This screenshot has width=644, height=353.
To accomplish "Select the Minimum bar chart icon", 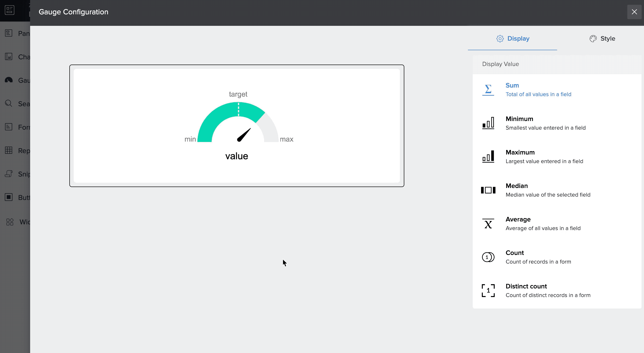I will click(488, 123).
